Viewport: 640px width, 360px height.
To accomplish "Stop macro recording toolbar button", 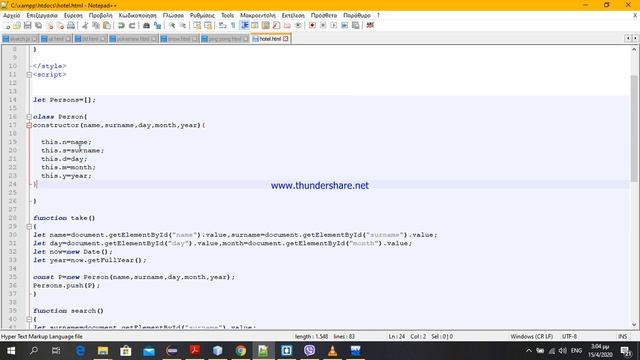I will [323, 25].
